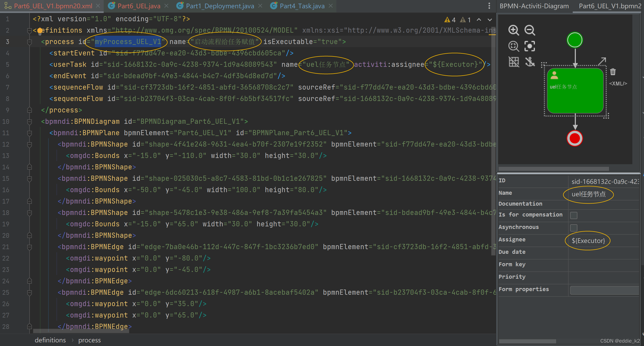This screenshot has height=346, width=644.
Task: Close the Part4_Task.java tab
Action: point(331,6)
